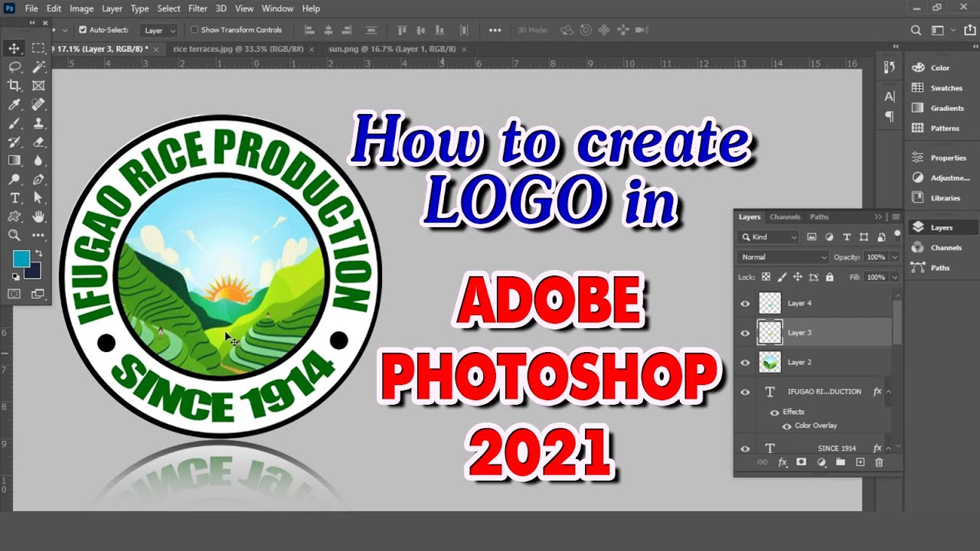Viewport: 980px width, 551px height.
Task: Click the foreground color swatch
Action: click(x=20, y=259)
